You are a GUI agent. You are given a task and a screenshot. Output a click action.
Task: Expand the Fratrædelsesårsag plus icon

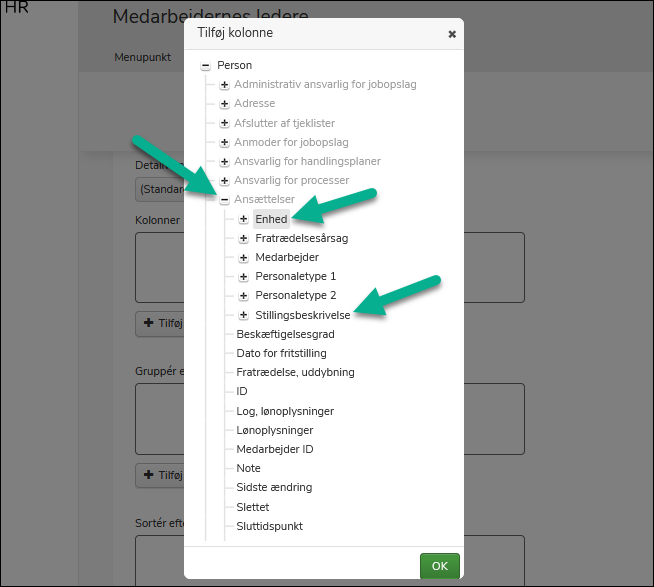click(244, 239)
